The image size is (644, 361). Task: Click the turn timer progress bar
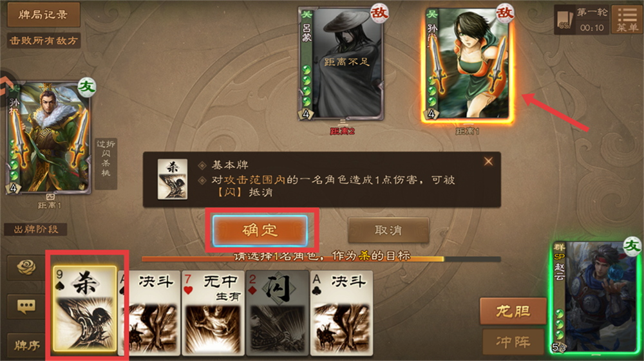tap(321, 259)
